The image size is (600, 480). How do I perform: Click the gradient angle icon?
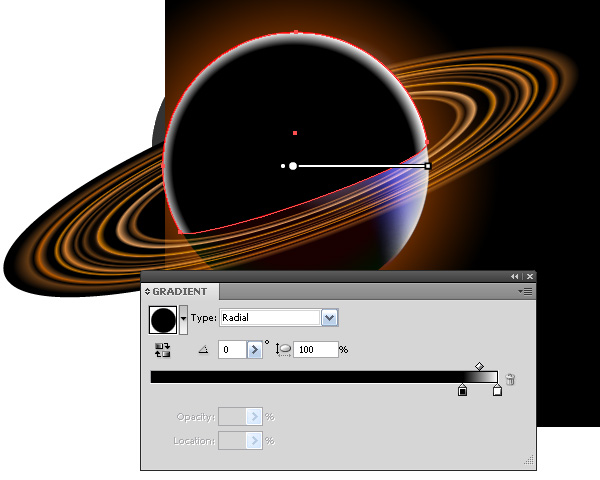[x=204, y=349]
